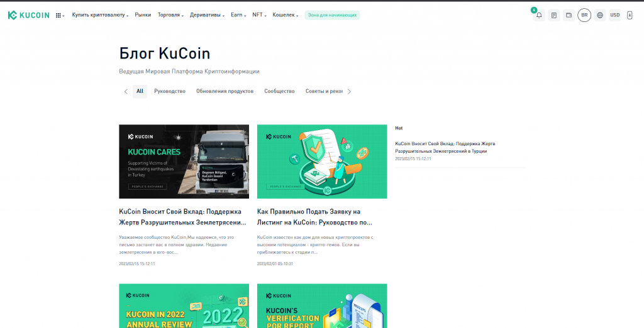Click the KuCoin logo in the header
644x328 pixels.
pyautogui.click(x=28, y=15)
